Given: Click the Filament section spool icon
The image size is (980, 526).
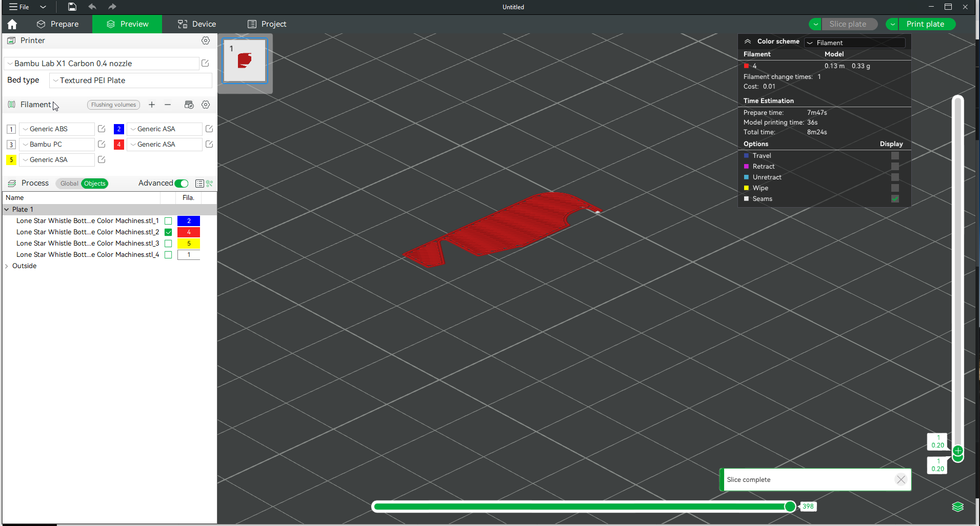Looking at the screenshot, I should pos(11,105).
